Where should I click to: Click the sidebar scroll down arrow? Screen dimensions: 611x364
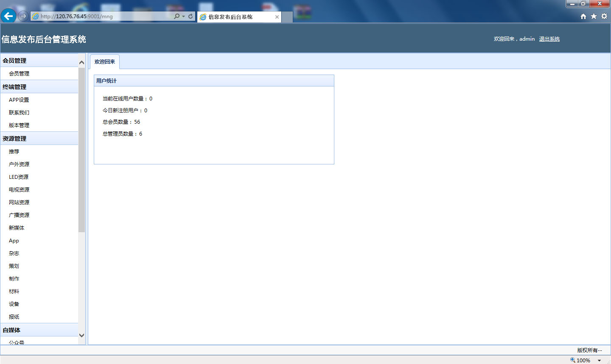[x=82, y=335]
